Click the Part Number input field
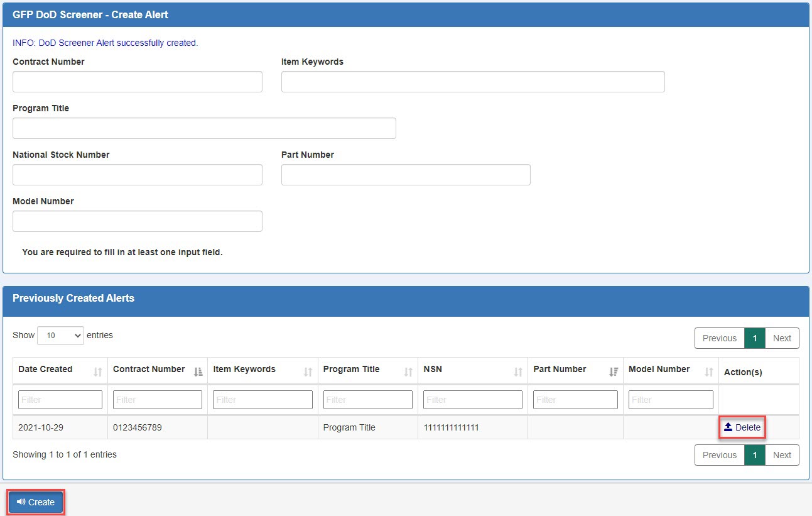812x516 pixels. click(405, 174)
